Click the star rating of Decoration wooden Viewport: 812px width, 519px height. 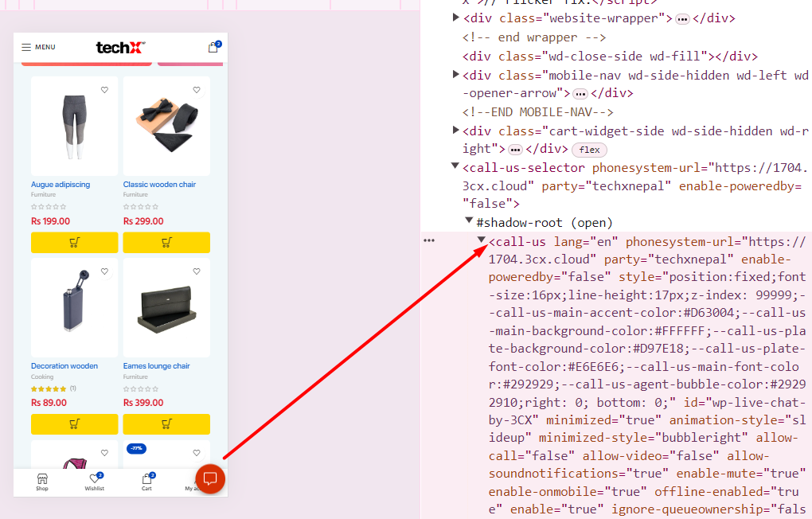point(49,389)
